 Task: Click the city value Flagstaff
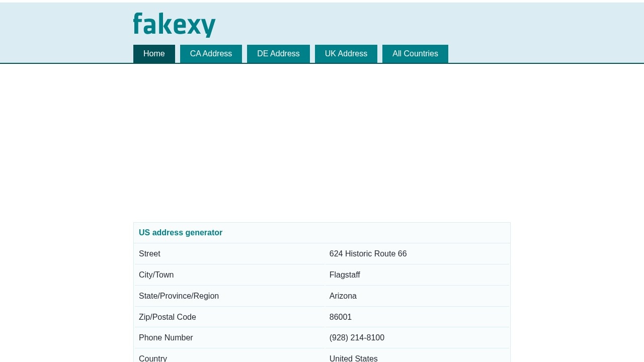pos(345,275)
